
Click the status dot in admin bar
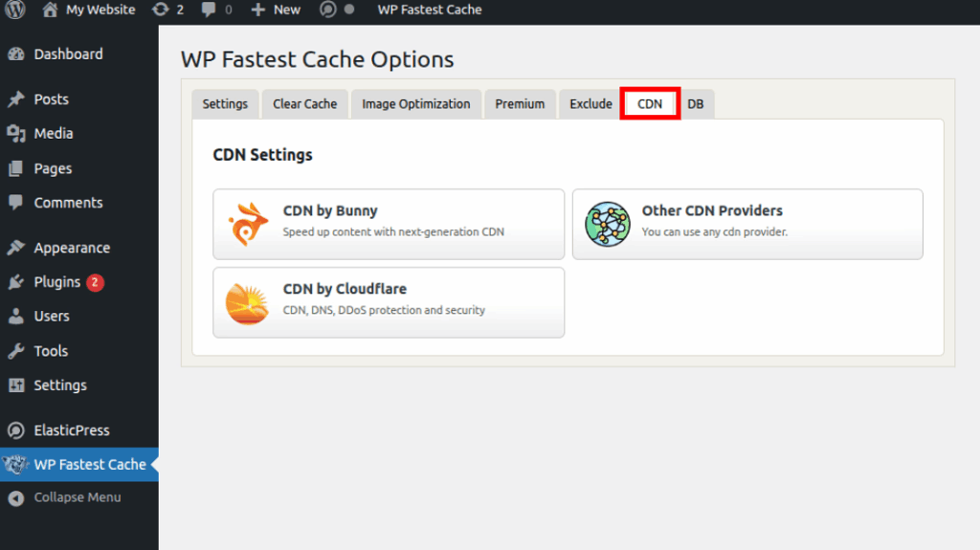click(349, 10)
